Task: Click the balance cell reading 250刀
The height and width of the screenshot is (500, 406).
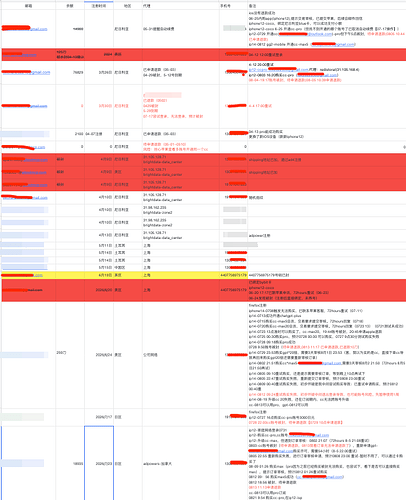Action: [70, 353]
